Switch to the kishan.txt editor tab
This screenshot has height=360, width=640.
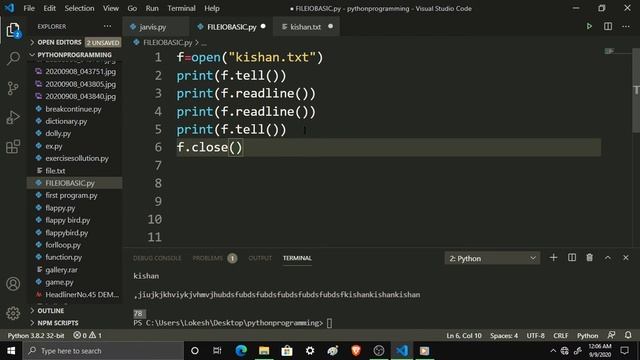click(305, 27)
